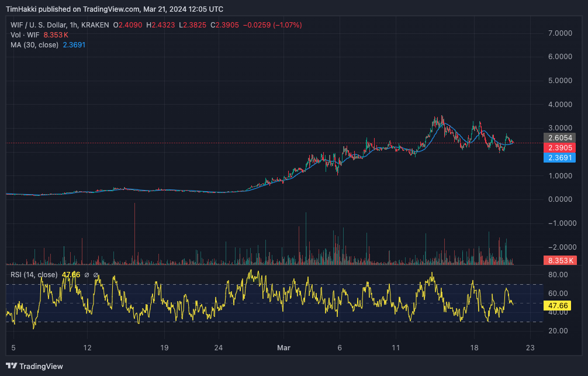Click the 12 date label on time axis

87,348
